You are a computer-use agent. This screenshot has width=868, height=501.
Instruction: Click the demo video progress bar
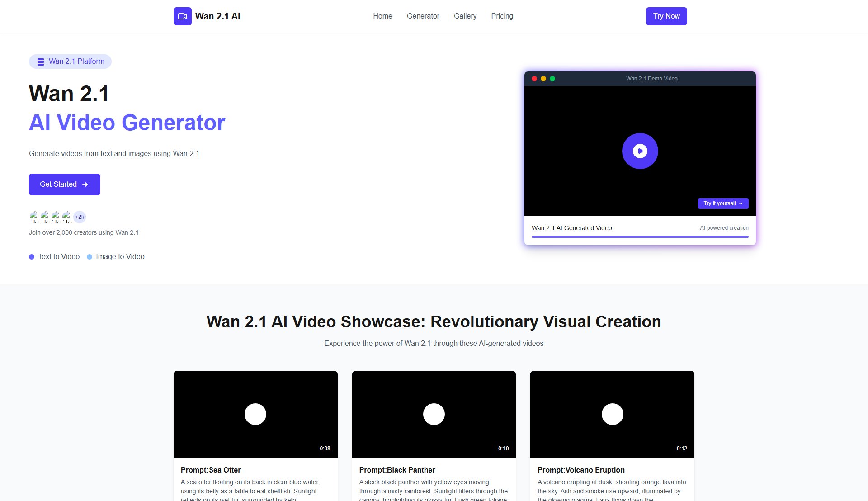tap(640, 236)
